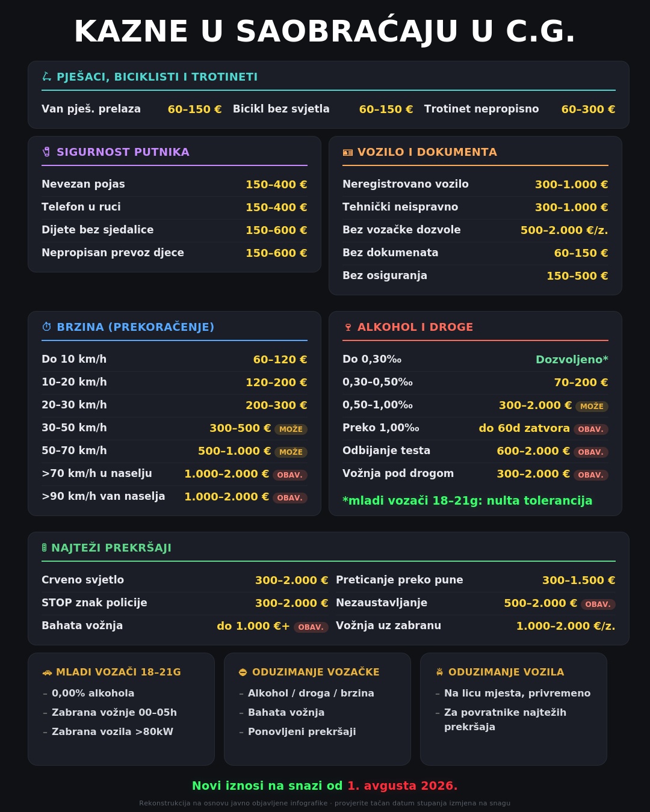Click the red date 1. avgusta 2026.
Viewport: 650px width, 812px height.
[x=403, y=786]
